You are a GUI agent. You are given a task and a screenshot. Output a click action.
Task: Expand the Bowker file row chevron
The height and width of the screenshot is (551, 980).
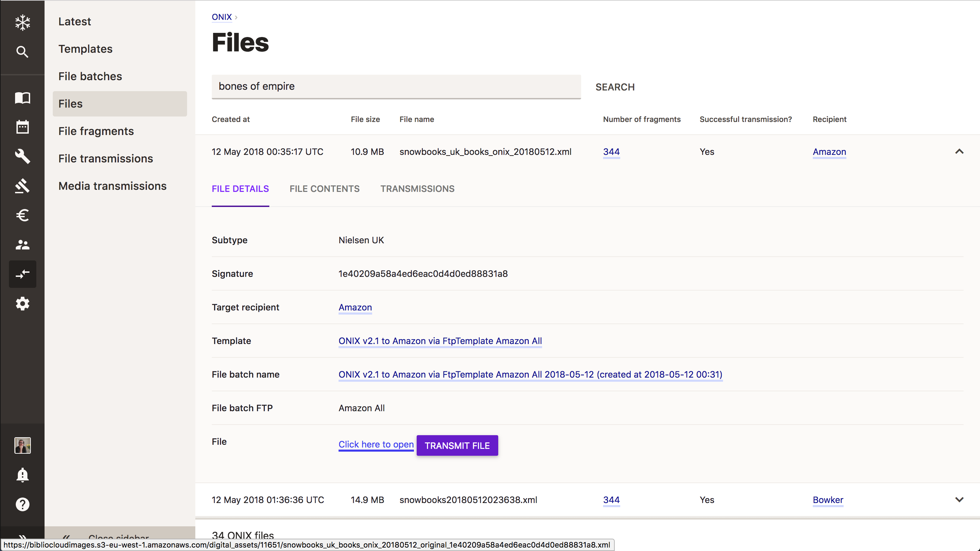coord(959,500)
